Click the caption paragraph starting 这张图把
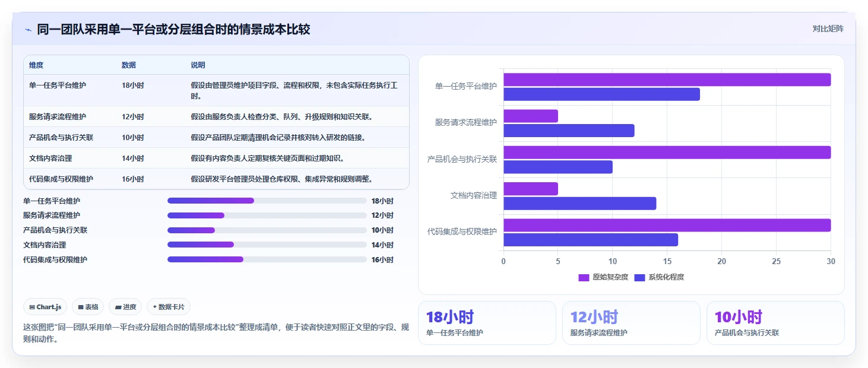Image resolution: width=868 pixels, height=368 pixels. (216, 334)
